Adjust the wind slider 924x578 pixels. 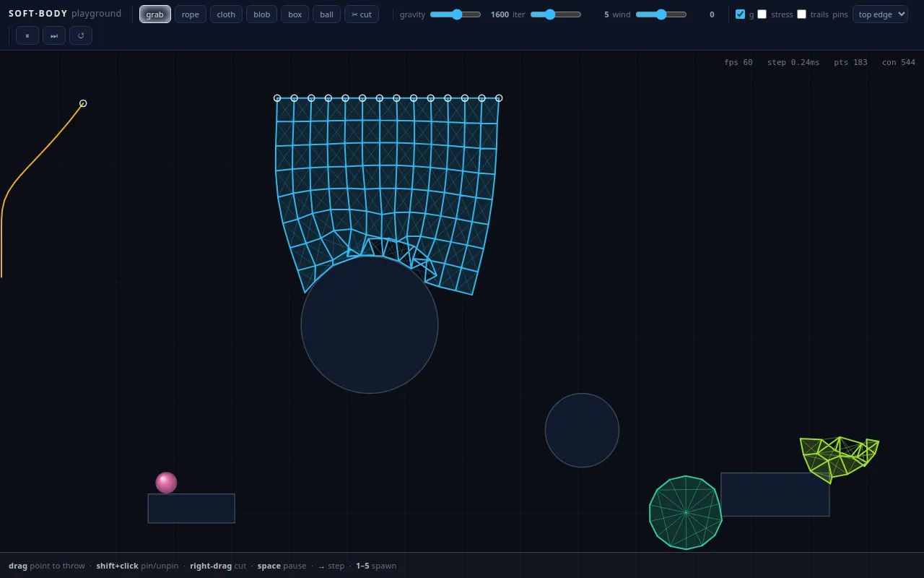coord(661,14)
